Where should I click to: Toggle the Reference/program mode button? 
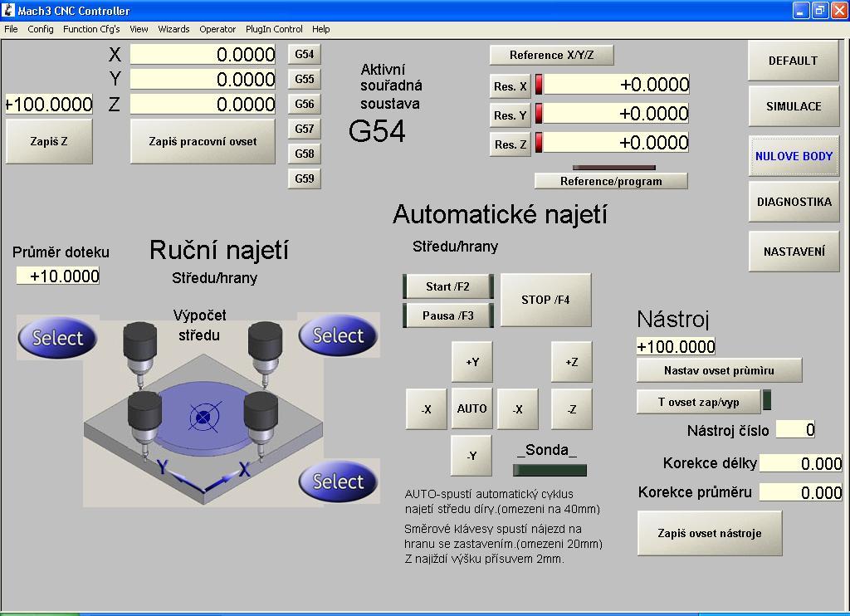(x=611, y=181)
